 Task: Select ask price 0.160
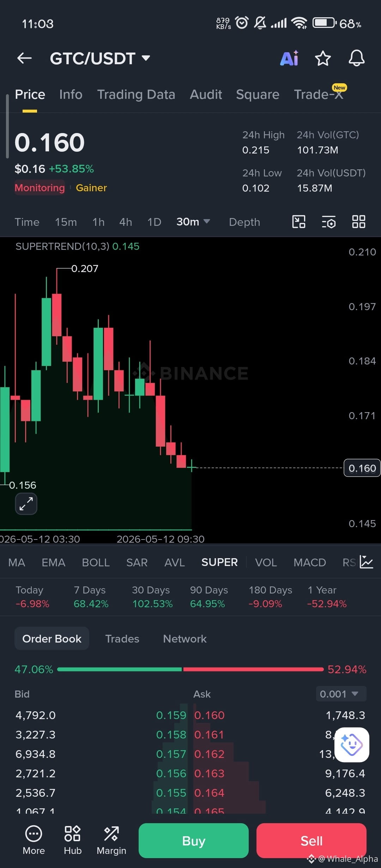[x=210, y=715]
